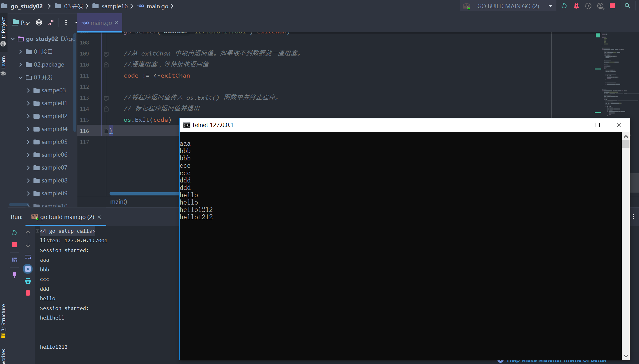The width and height of the screenshot is (639, 364).
Task: Clear all console output with trash icon
Action: [28, 293]
